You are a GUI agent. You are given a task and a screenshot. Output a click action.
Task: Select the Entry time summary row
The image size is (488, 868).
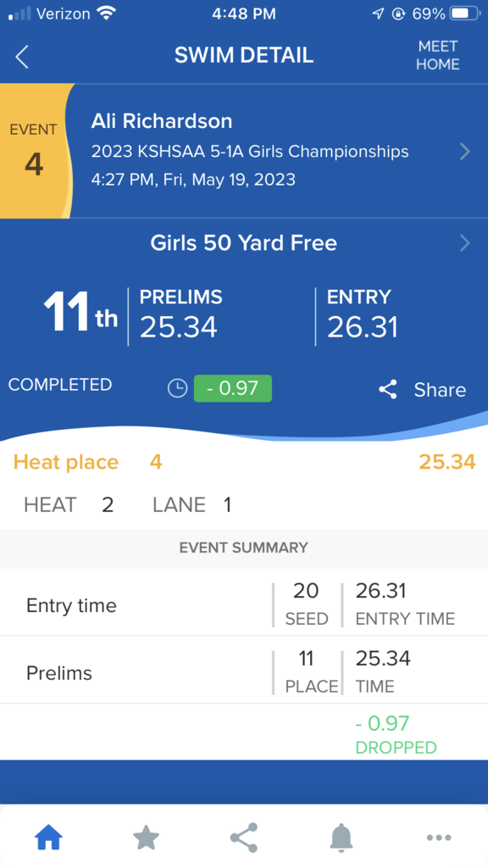tap(244, 604)
